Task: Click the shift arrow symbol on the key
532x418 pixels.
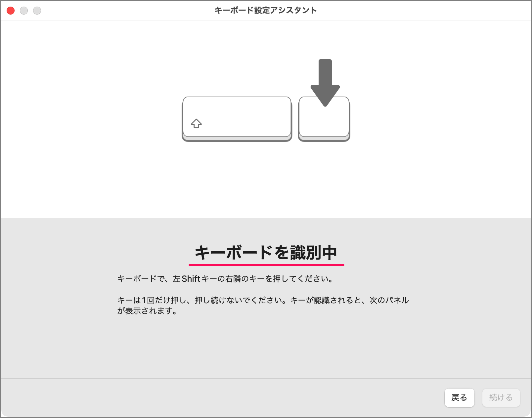Action: coord(196,124)
